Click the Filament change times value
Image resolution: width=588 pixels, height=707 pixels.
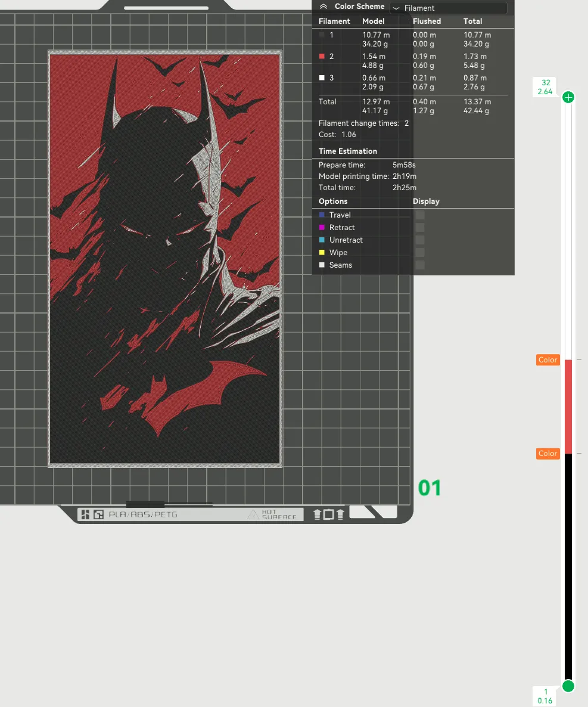click(406, 123)
